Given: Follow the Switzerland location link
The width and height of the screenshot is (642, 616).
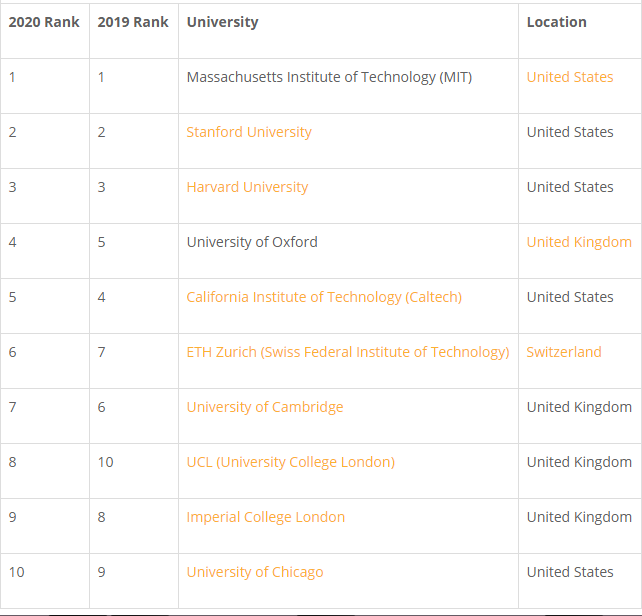Looking at the screenshot, I should point(564,352).
